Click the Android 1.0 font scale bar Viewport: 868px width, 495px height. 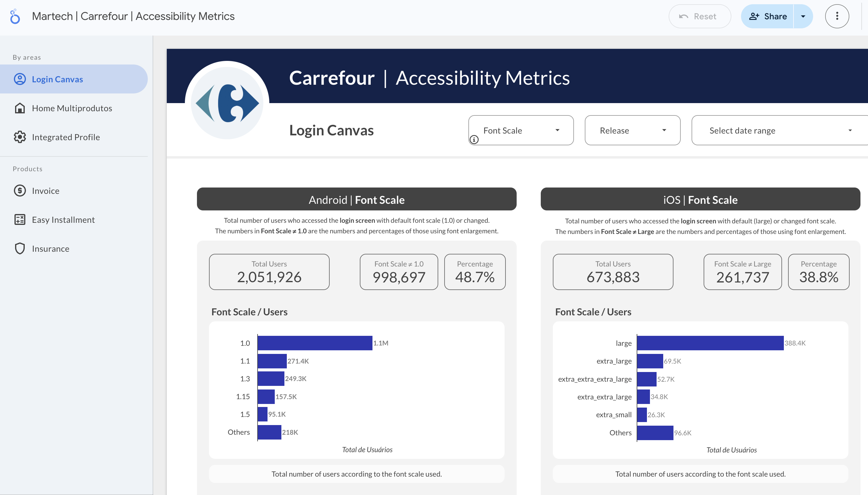click(x=315, y=343)
